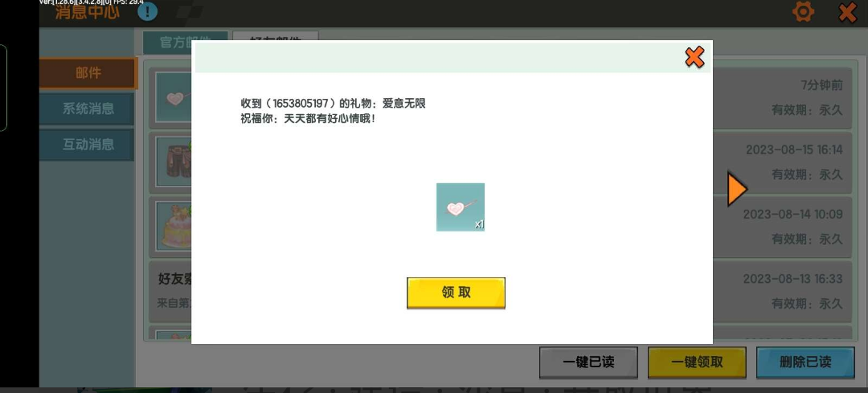Viewport: 868px width, 393px height.
Task: Click the blessing text 天天都有好心情哦
Action: click(x=330, y=118)
